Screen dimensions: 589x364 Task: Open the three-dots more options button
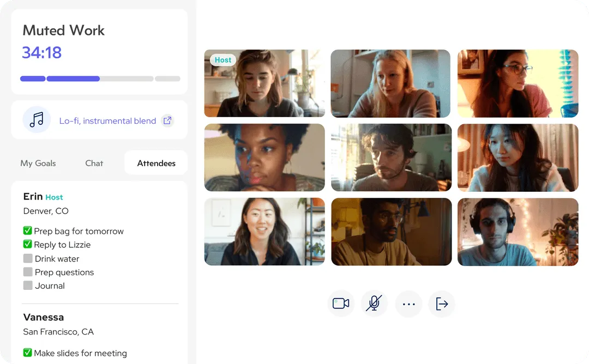408,304
